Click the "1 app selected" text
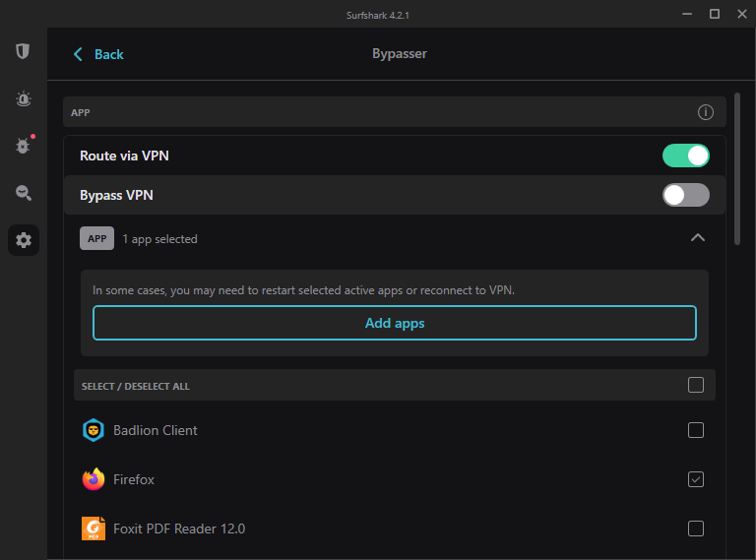The height and width of the screenshot is (560, 756). [160, 239]
